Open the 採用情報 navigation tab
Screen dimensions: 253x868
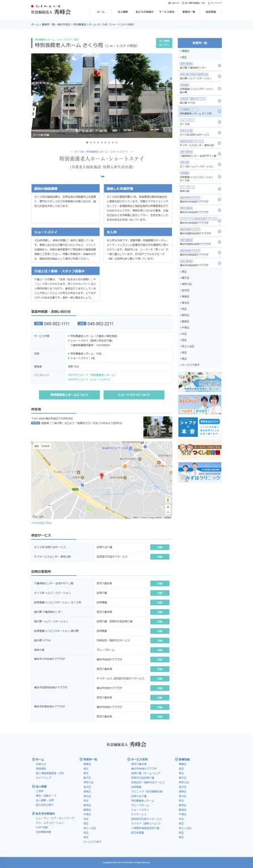pos(211,12)
